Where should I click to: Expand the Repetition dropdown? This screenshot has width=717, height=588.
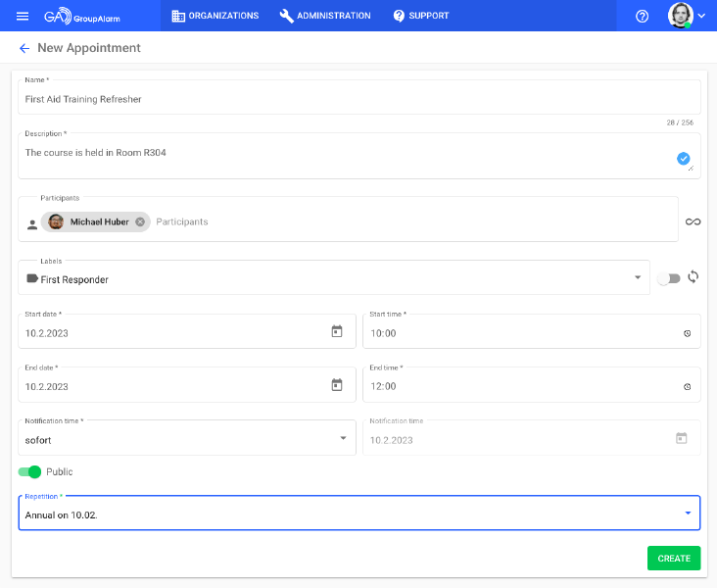pyautogui.click(x=688, y=514)
